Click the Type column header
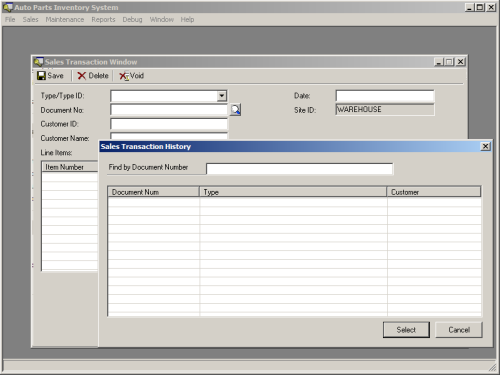Image resolution: width=500 pixels, height=375 pixels. pyautogui.click(x=293, y=192)
